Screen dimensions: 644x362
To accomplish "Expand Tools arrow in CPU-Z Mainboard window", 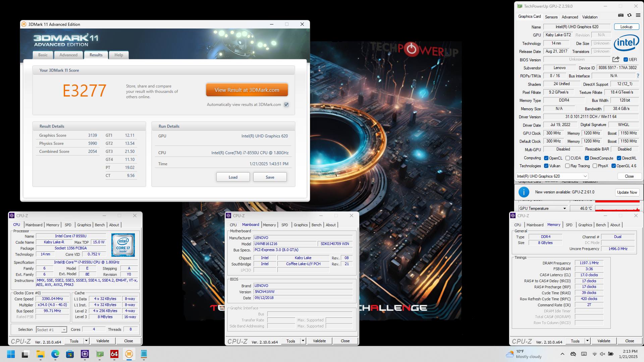I will click(303, 341).
